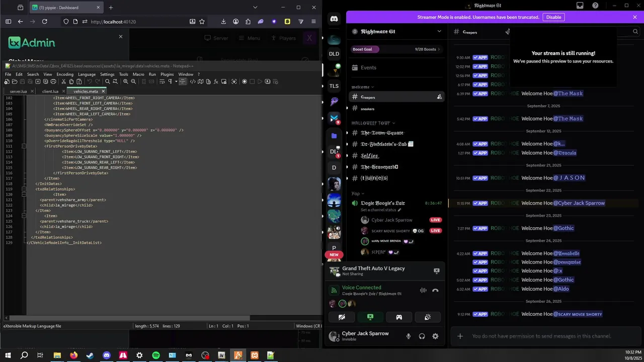The image size is (644, 362).
Task: Open the Function List fx icon
Action: coord(216,81)
